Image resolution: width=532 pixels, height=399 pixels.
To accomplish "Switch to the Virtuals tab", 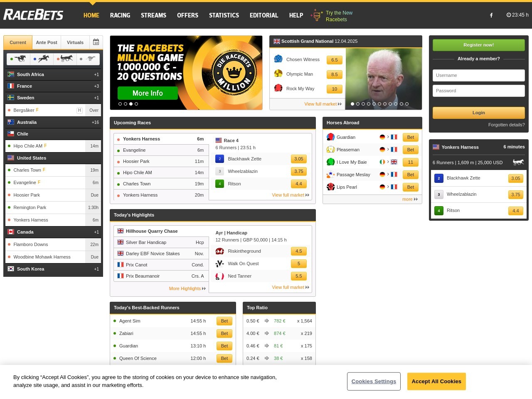I will [75, 42].
